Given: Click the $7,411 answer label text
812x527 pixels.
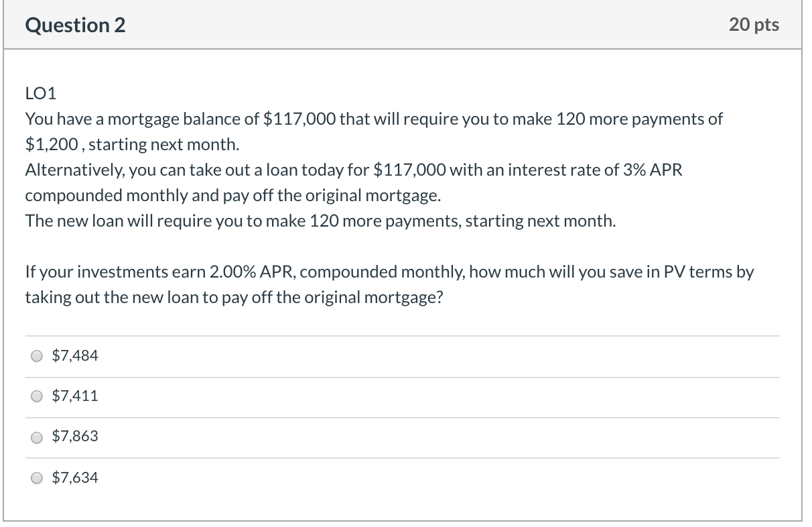Looking at the screenshot, I should click(x=74, y=396).
